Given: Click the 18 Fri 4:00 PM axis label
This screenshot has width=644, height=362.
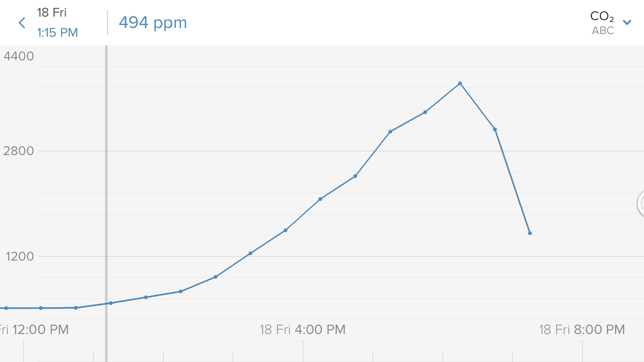Looking at the screenshot, I should coord(302,330).
